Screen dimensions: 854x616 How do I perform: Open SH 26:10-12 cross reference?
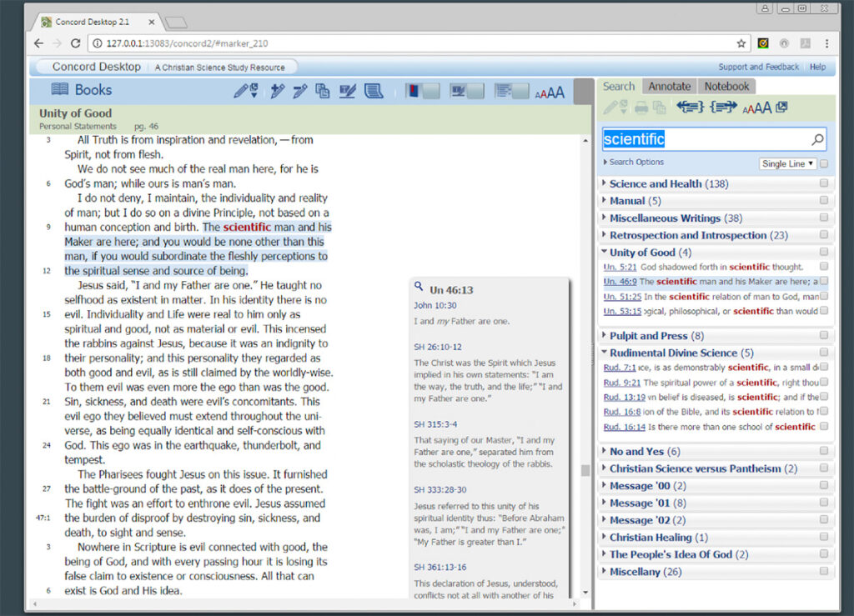(x=437, y=347)
